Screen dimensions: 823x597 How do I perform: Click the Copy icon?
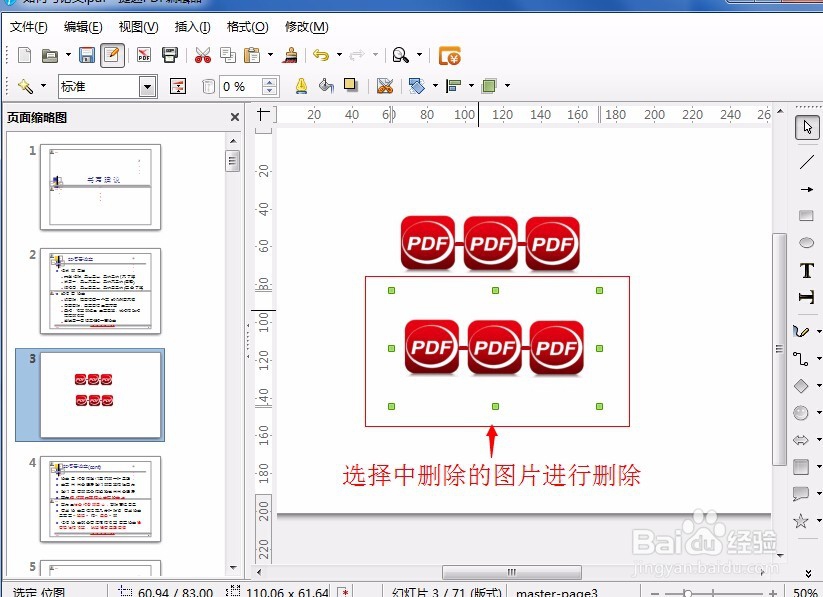pyautogui.click(x=228, y=55)
